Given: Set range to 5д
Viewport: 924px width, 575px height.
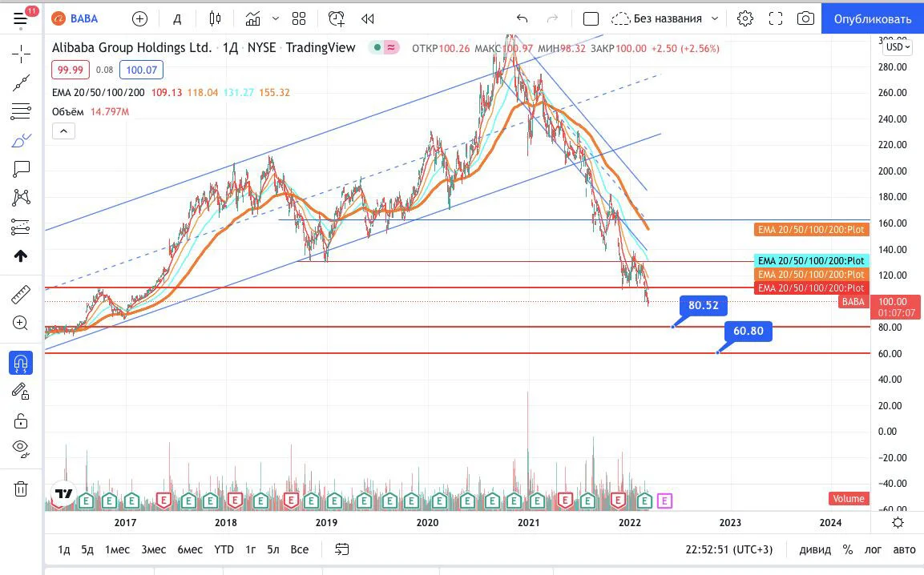Looking at the screenshot, I should click(x=87, y=549).
